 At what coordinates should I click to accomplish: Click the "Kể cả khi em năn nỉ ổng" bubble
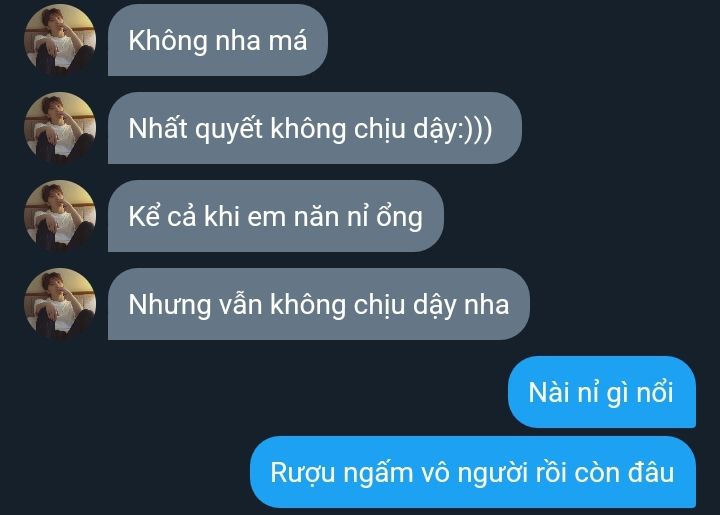point(276,216)
